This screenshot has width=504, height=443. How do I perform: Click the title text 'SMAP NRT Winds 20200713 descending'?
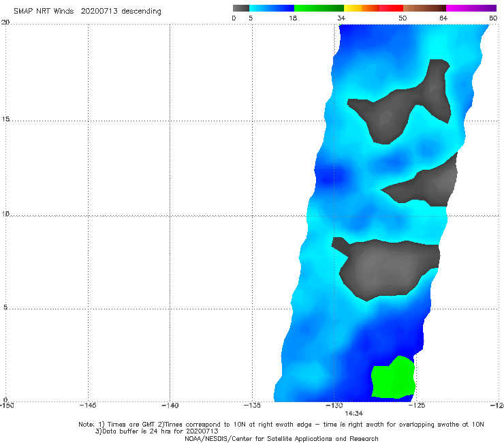pyautogui.click(x=87, y=11)
